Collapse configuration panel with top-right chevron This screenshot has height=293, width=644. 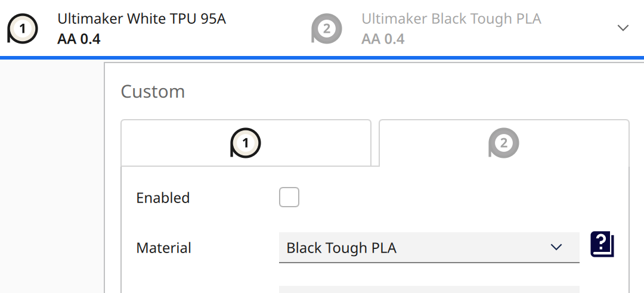pos(623,28)
